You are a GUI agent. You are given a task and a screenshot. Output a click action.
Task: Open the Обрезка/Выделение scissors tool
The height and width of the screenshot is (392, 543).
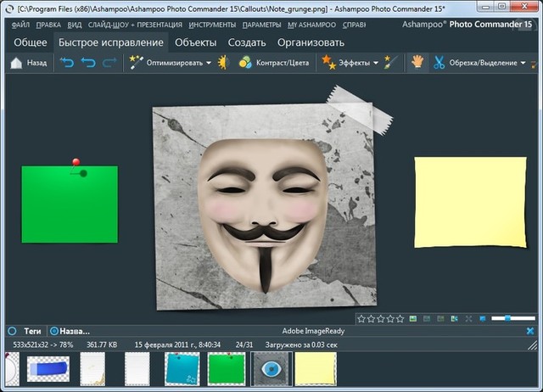click(x=475, y=63)
